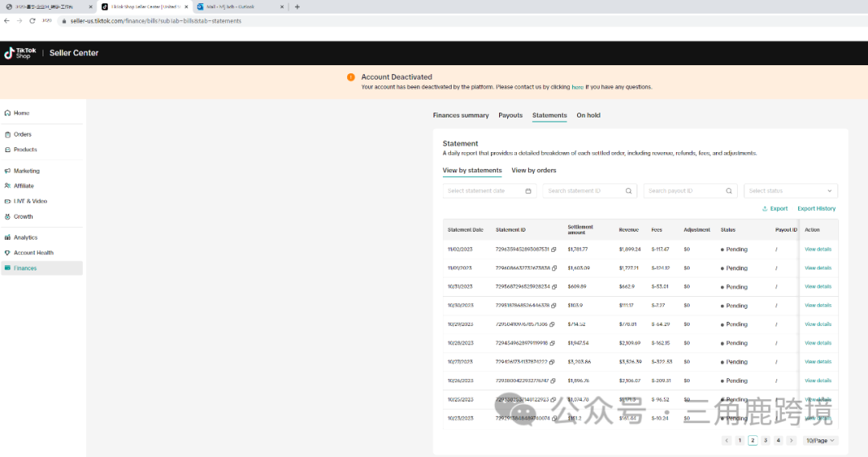The height and width of the screenshot is (457, 868).
Task: Open Export History
Action: click(817, 209)
